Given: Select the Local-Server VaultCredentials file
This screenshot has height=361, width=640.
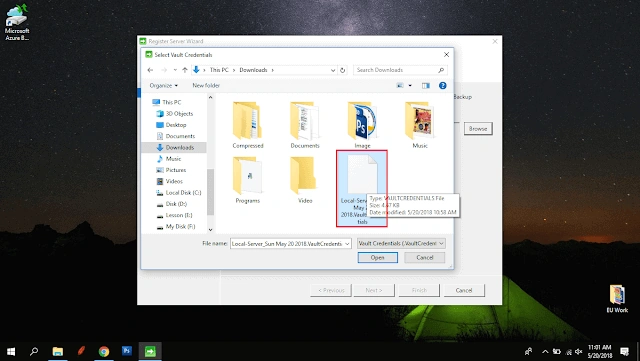Looking at the screenshot, I should pos(362,188).
